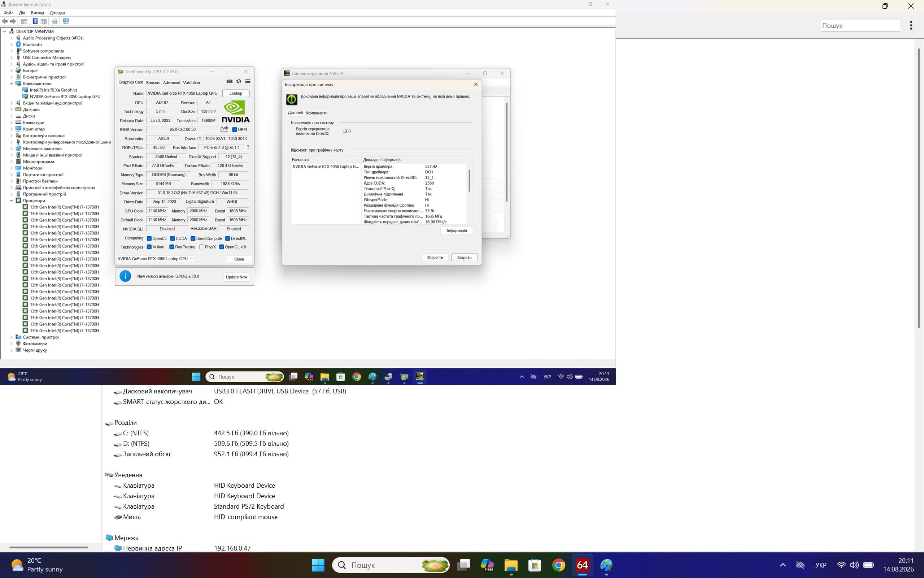924x578 pixels.
Task: Toggle the OpenGL 4.6 checkbox
Action: 222,247
